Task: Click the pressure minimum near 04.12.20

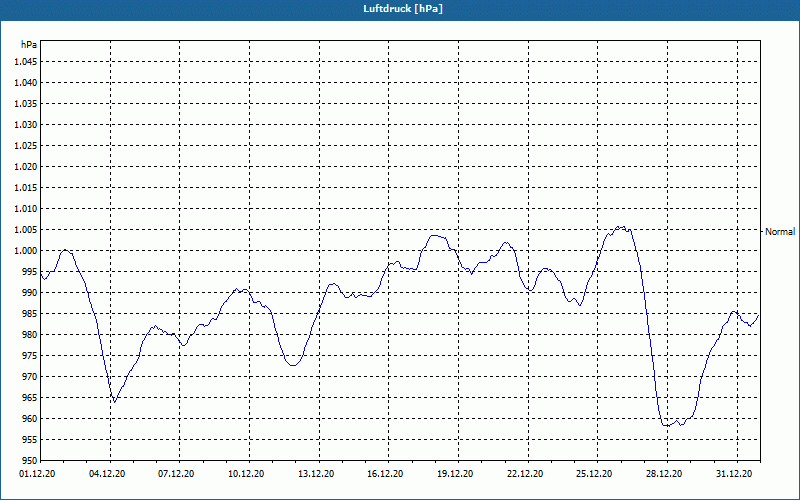Action: tap(114, 402)
